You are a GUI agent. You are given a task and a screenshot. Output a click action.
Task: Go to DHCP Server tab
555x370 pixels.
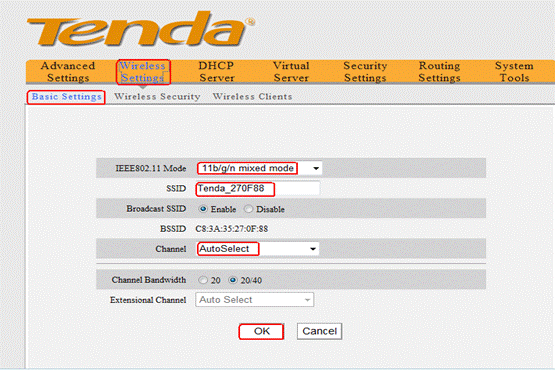(x=217, y=72)
